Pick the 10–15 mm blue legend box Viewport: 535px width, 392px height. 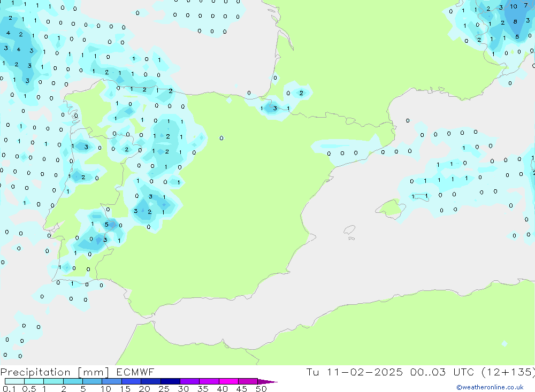pos(112,381)
